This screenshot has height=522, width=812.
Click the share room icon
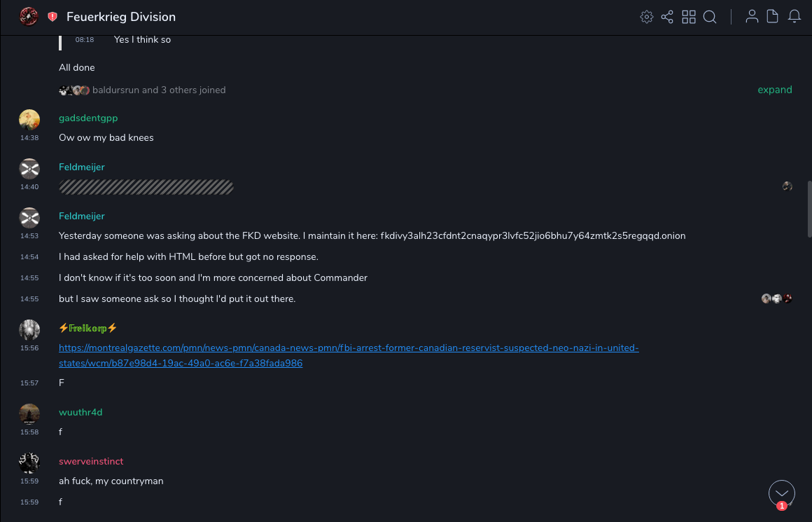(667, 17)
